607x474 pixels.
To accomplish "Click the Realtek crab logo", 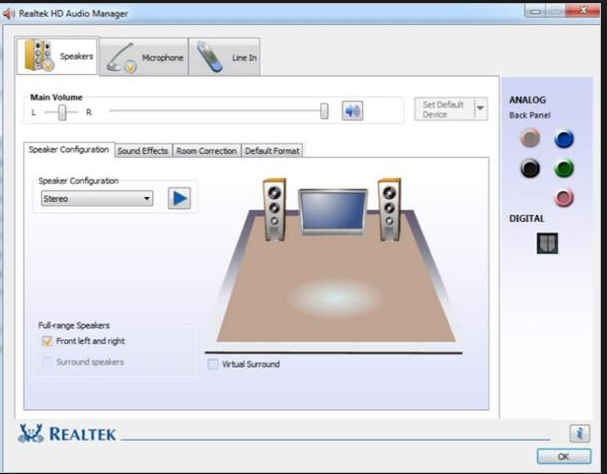I will point(31,434).
